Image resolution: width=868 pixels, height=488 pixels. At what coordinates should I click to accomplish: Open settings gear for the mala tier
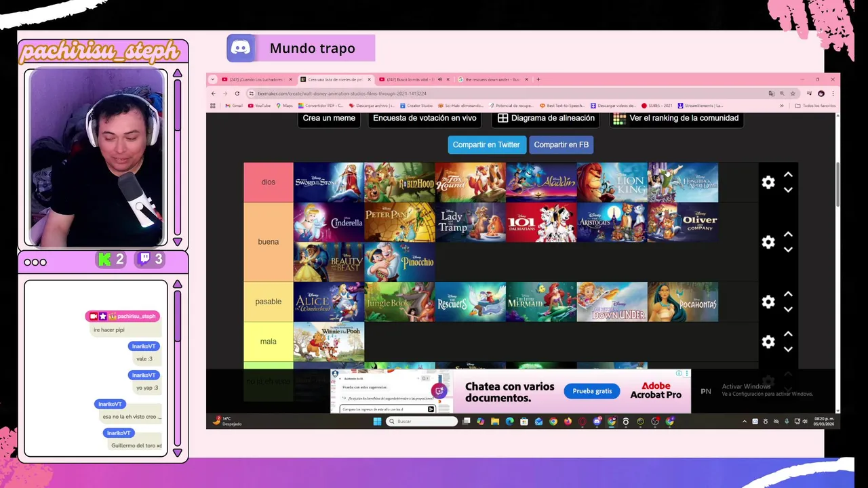tap(768, 342)
